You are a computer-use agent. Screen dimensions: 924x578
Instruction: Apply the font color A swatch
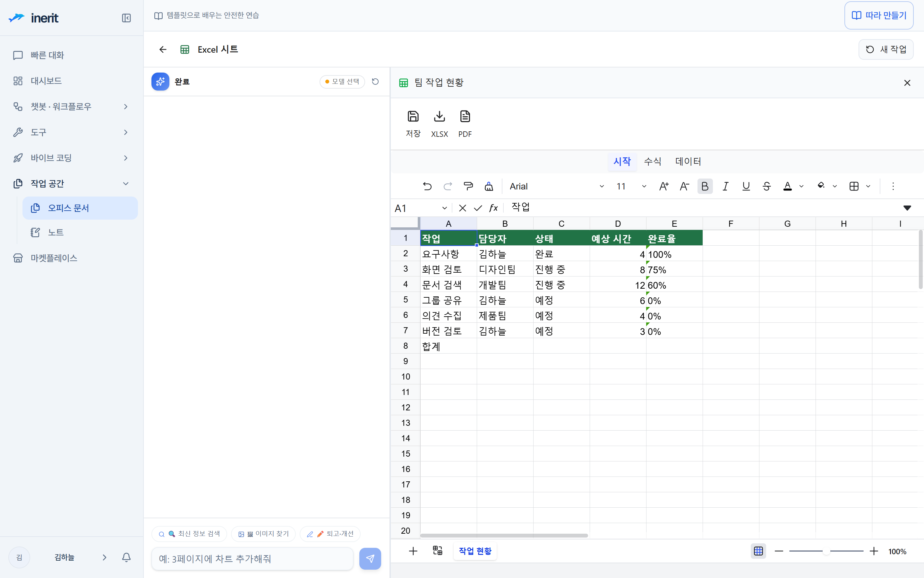[x=787, y=186]
